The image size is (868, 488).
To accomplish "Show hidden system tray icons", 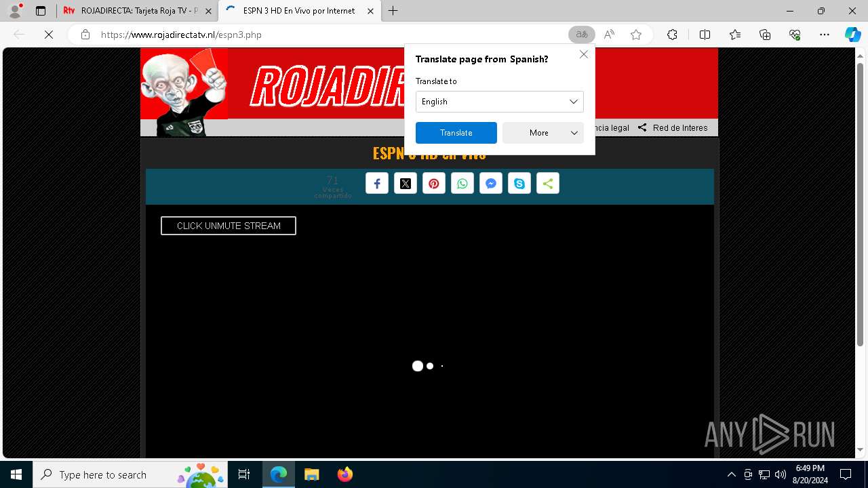I will (731, 474).
